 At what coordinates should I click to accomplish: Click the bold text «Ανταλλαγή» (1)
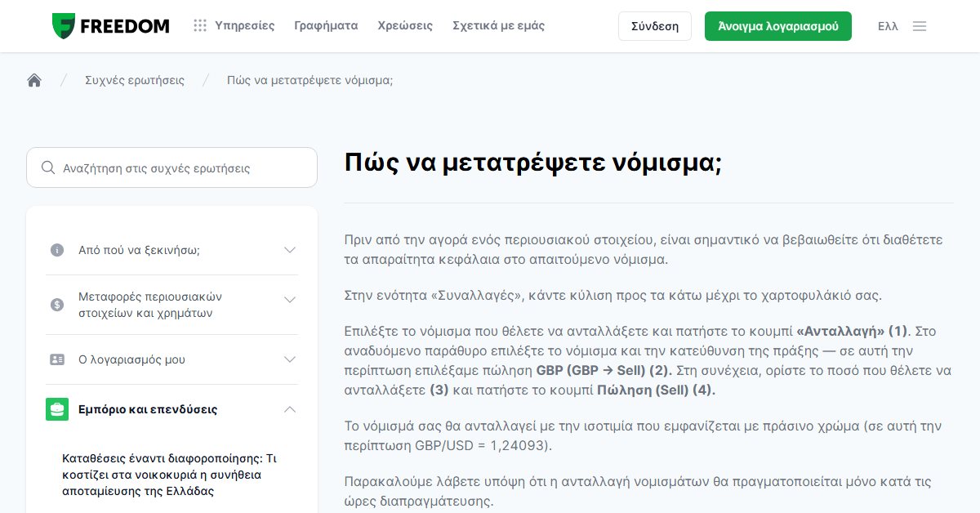852,332
